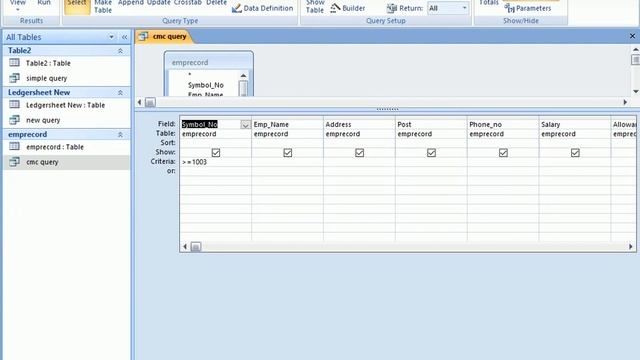Image resolution: width=640 pixels, height=360 pixels.
Task: Click the Phone_no field cell
Action: click(x=503, y=124)
